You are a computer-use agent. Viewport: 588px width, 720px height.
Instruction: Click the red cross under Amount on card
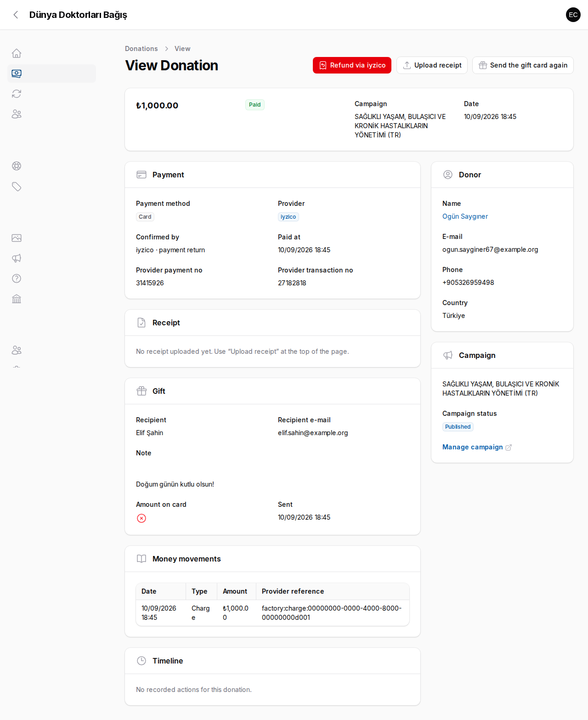coord(141,518)
